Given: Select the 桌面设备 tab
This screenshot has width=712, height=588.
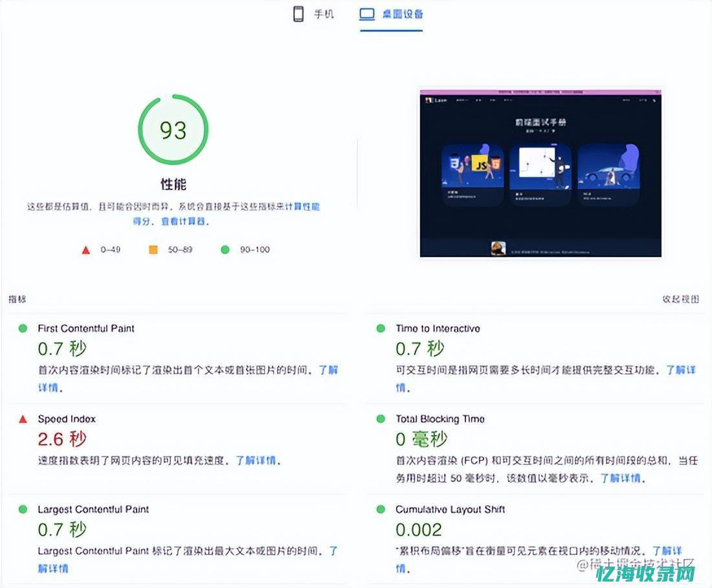Looking at the screenshot, I should point(391,14).
